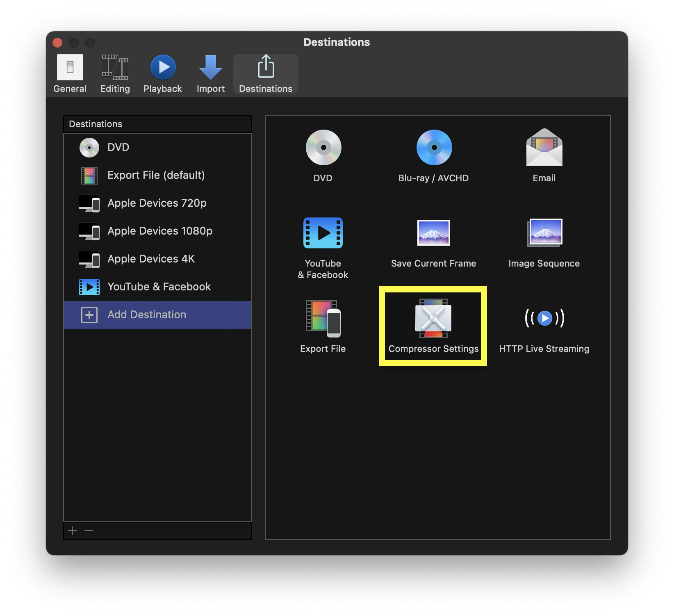This screenshot has width=674, height=616.
Task: Select Apple Devices 720p destination
Action: coord(157,203)
